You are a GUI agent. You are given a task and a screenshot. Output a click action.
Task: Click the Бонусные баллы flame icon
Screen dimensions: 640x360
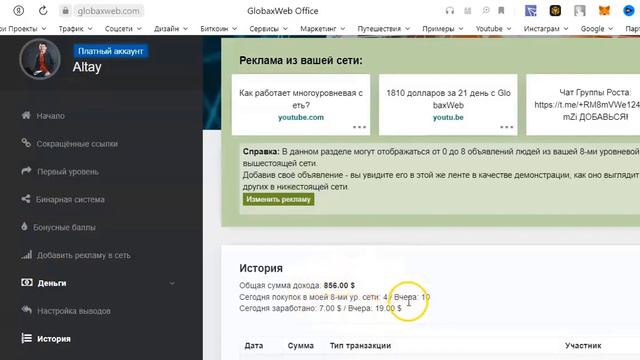(24, 227)
